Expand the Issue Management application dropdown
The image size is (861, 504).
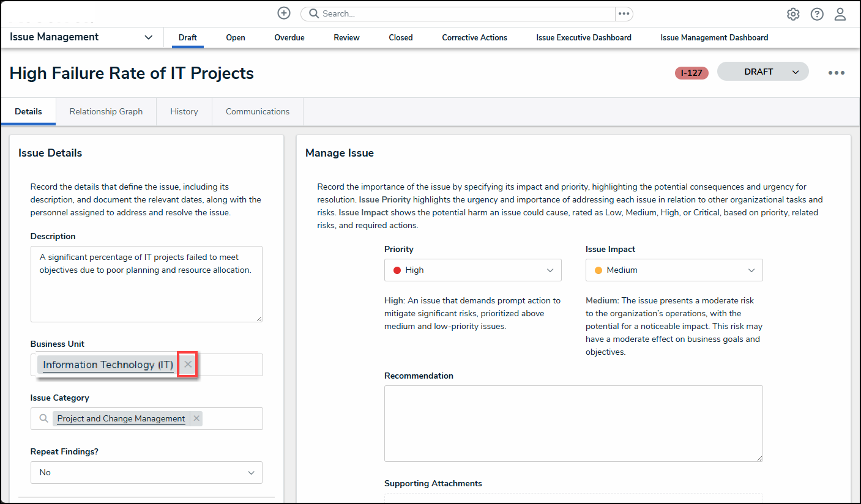(x=148, y=37)
